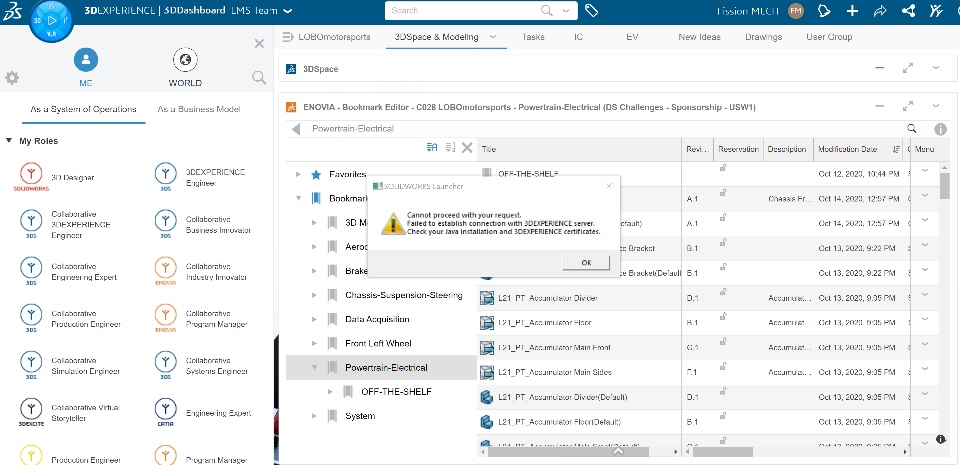Switch to the User Group tab

829,37
